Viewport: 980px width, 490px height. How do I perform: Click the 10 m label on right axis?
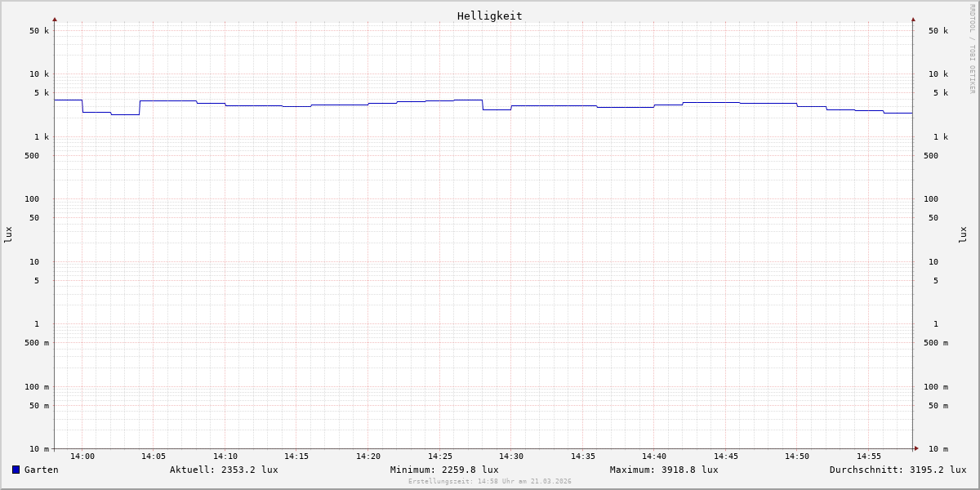point(938,448)
